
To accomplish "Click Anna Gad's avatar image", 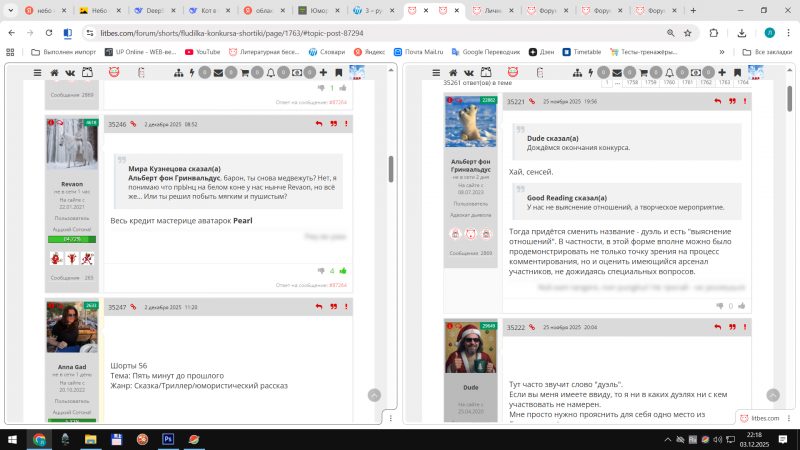I will [x=72, y=328].
